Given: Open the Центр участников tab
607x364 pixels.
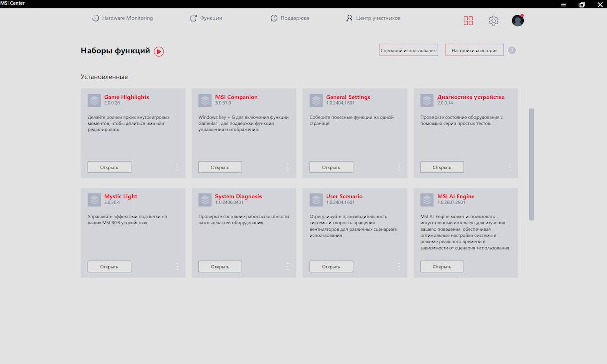Looking at the screenshot, I should point(373,18).
